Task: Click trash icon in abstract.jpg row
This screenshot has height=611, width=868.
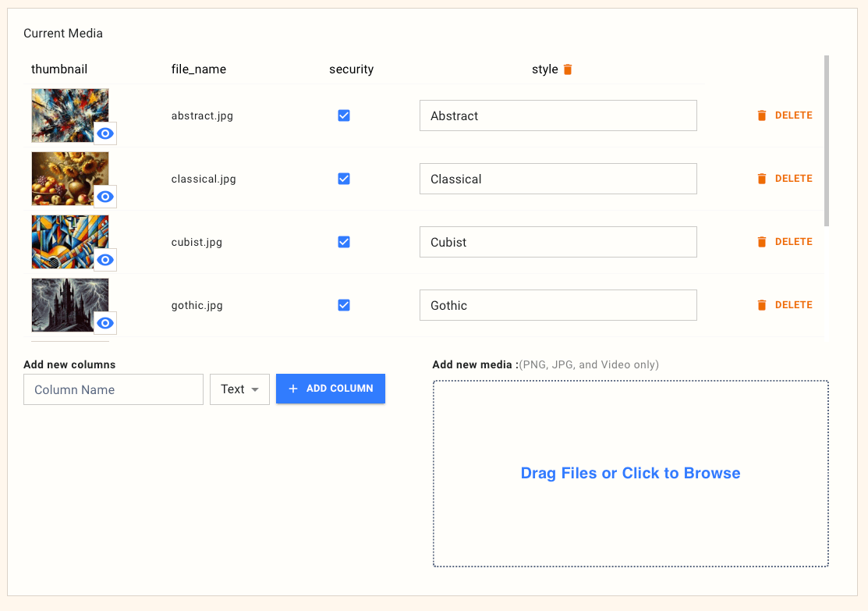Action: 762,115
